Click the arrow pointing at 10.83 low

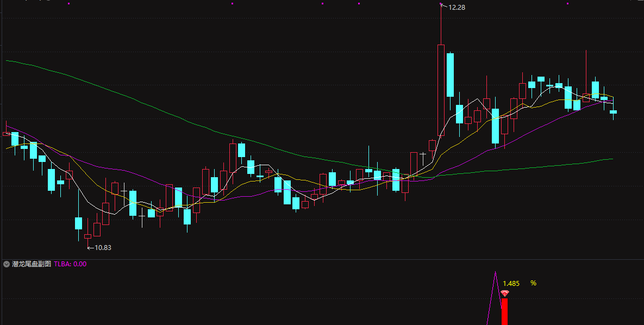click(91, 248)
